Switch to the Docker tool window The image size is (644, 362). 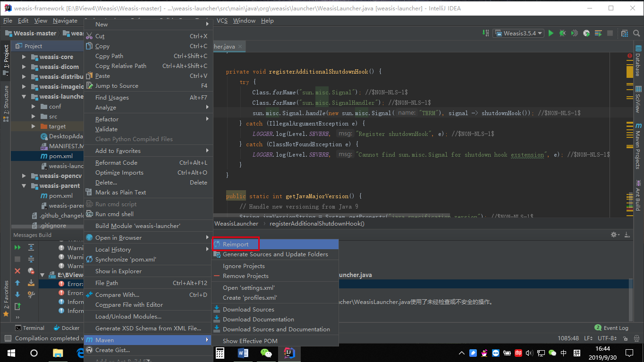(x=66, y=328)
